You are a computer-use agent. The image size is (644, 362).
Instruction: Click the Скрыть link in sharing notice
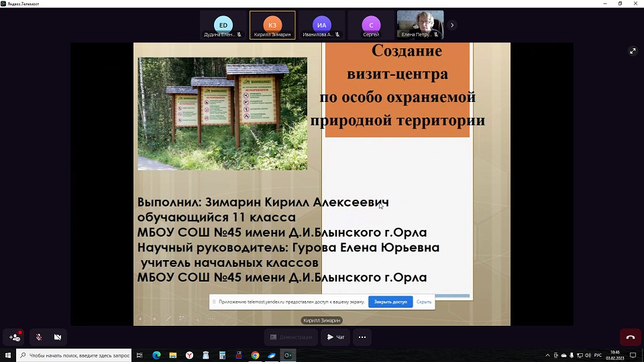click(x=424, y=302)
